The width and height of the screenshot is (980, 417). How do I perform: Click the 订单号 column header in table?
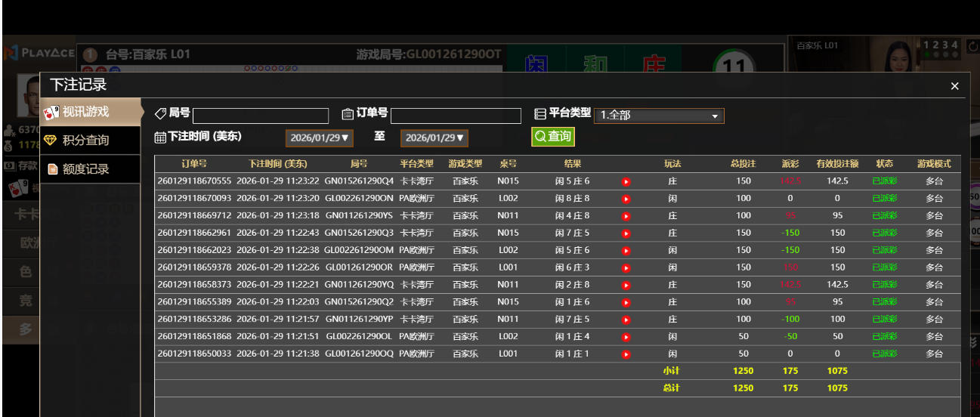click(x=194, y=163)
